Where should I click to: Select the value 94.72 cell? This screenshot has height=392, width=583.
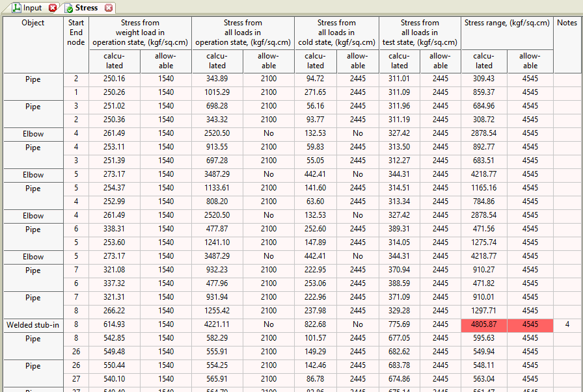[316, 79]
